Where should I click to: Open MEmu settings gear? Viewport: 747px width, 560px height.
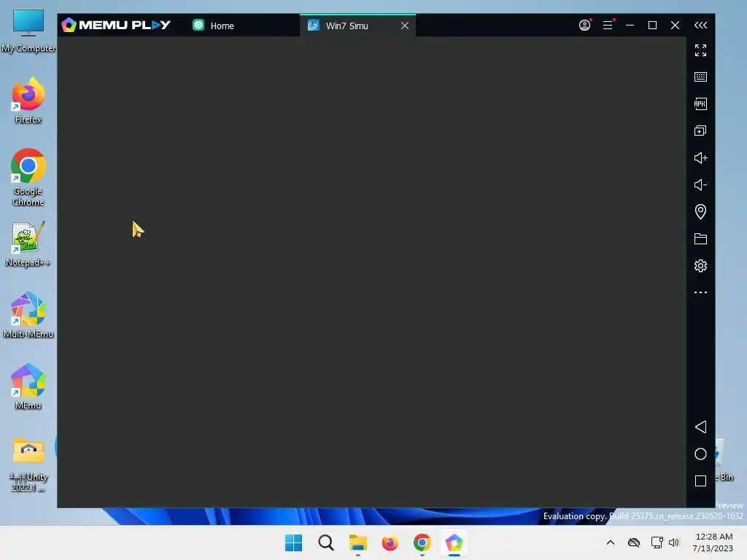tap(700, 265)
